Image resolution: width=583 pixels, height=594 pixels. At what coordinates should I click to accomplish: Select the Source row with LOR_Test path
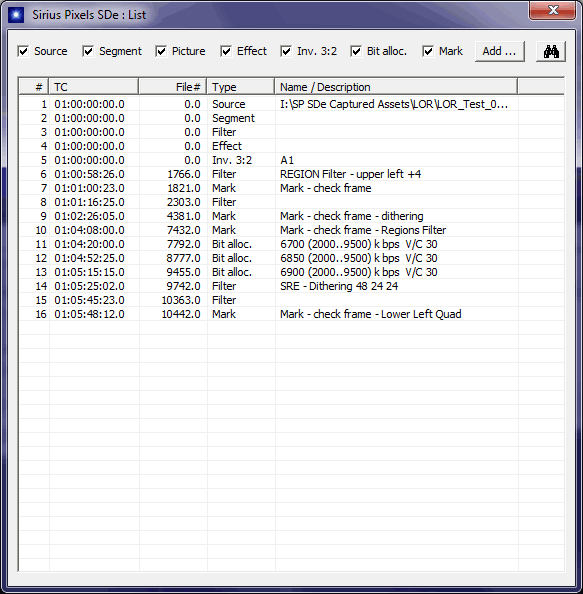(x=291, y=104)
